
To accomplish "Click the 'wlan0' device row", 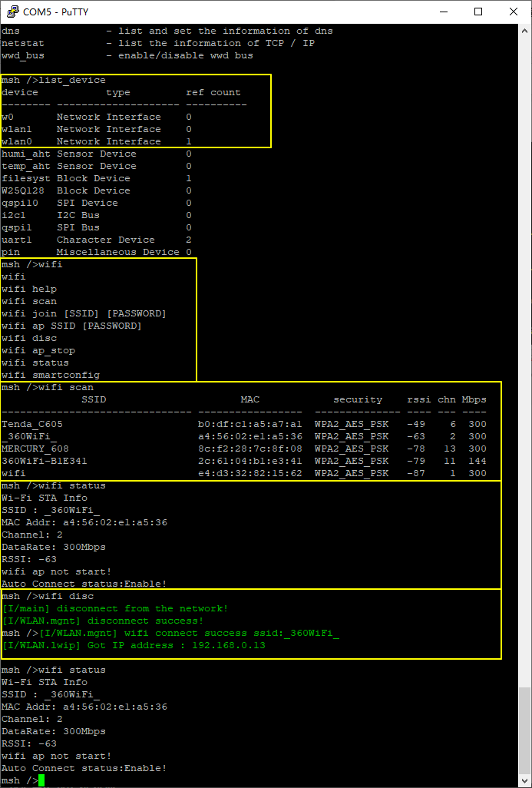I will point(97,142).
